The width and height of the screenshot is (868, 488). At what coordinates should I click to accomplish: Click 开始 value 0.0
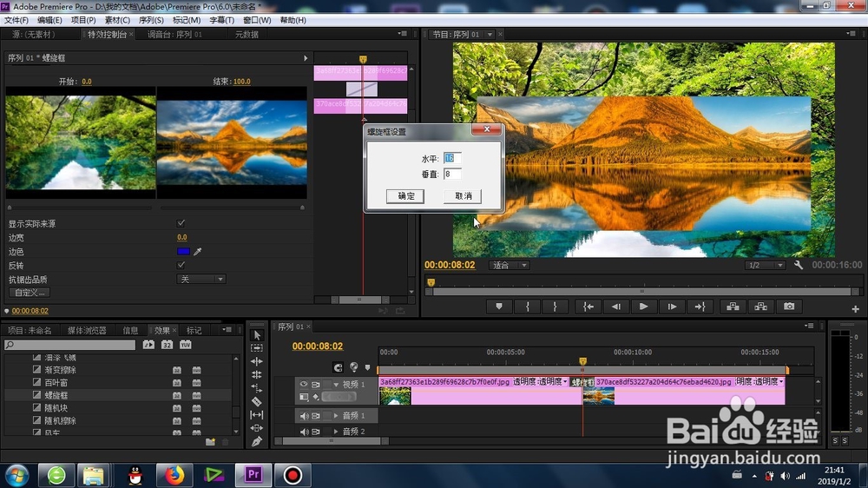coord(87,82)
